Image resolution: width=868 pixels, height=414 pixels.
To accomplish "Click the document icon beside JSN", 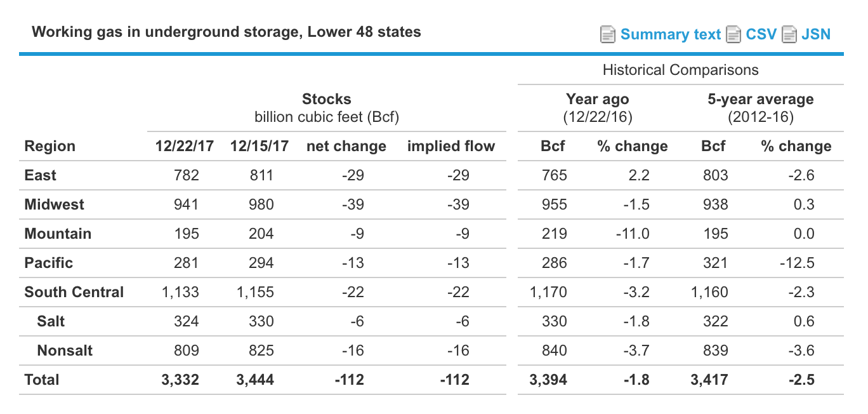I will coord(789,34).
